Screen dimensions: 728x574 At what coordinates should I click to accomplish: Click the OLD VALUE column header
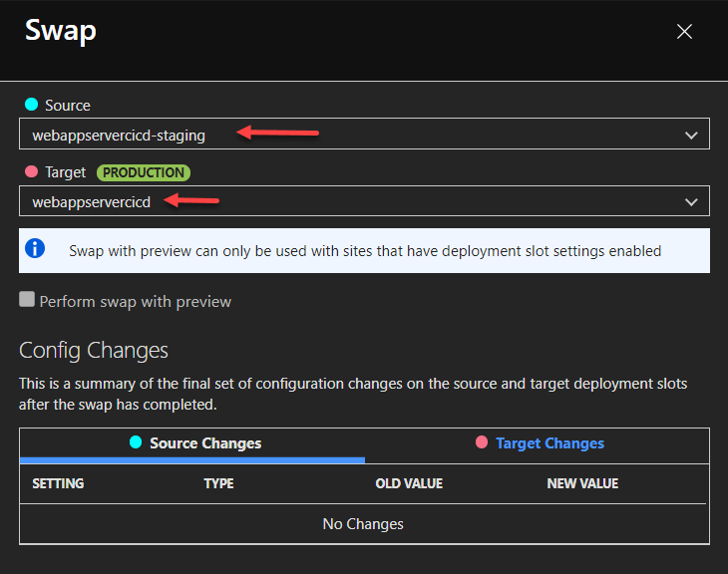tap(408, 483)
